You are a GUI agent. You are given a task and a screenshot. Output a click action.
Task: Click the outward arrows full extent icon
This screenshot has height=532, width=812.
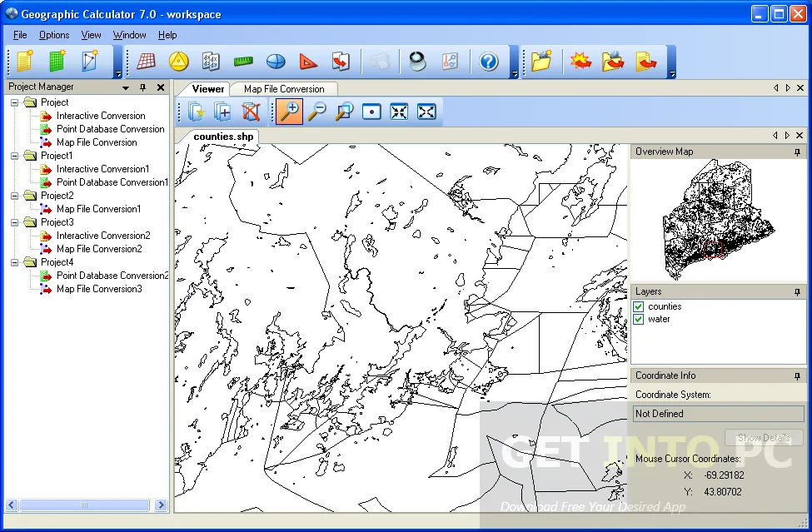coord(426,112)
